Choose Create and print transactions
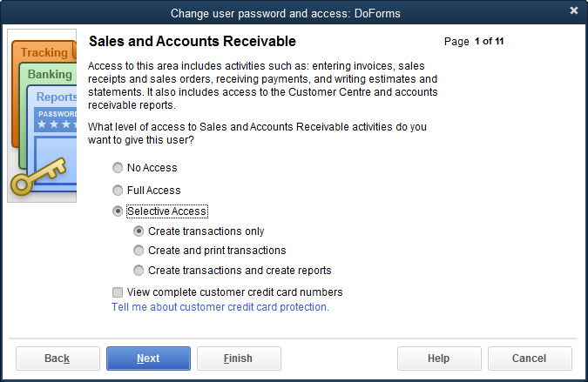 click(139, 251)
